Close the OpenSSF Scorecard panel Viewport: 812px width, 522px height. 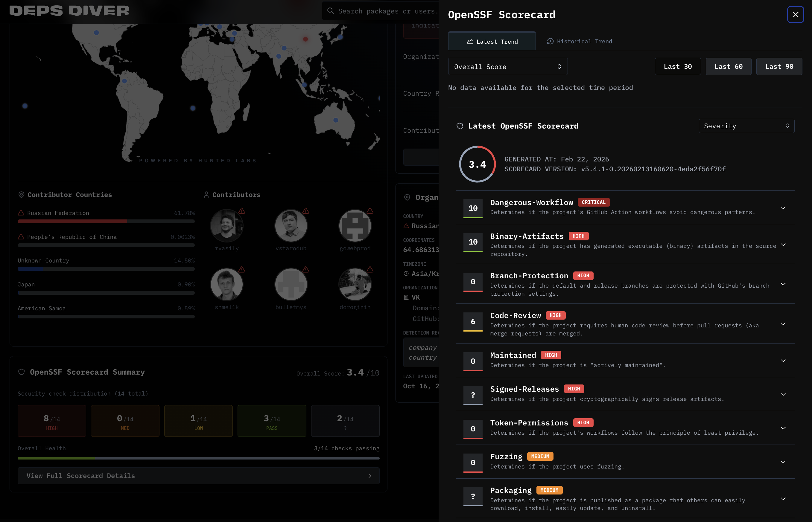coord(795,15)
